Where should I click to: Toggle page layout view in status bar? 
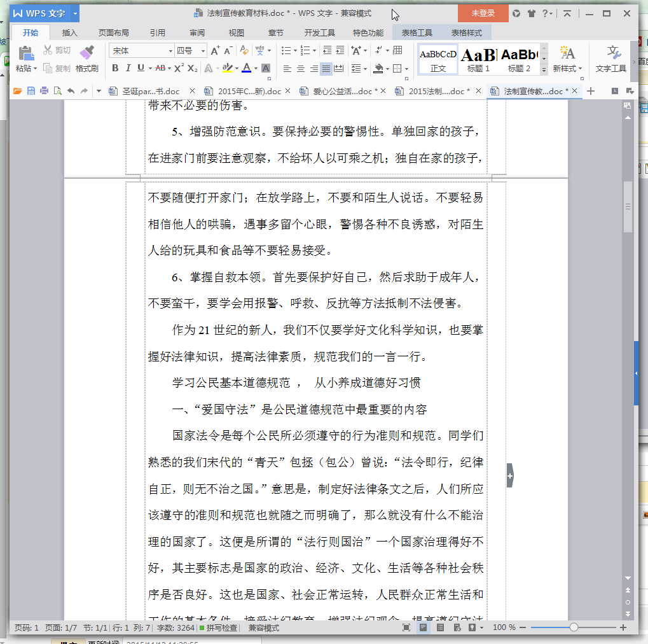click(x=423, y=627)
